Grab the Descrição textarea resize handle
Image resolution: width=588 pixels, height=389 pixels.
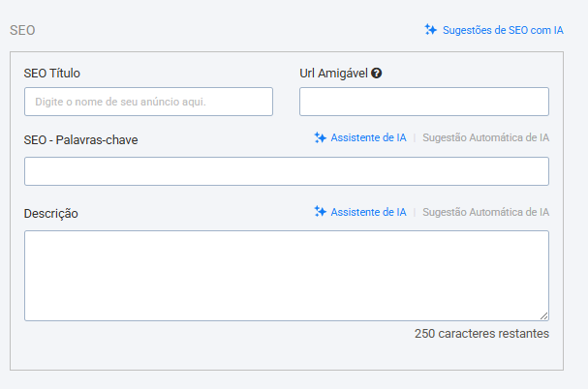coord(544,315)
